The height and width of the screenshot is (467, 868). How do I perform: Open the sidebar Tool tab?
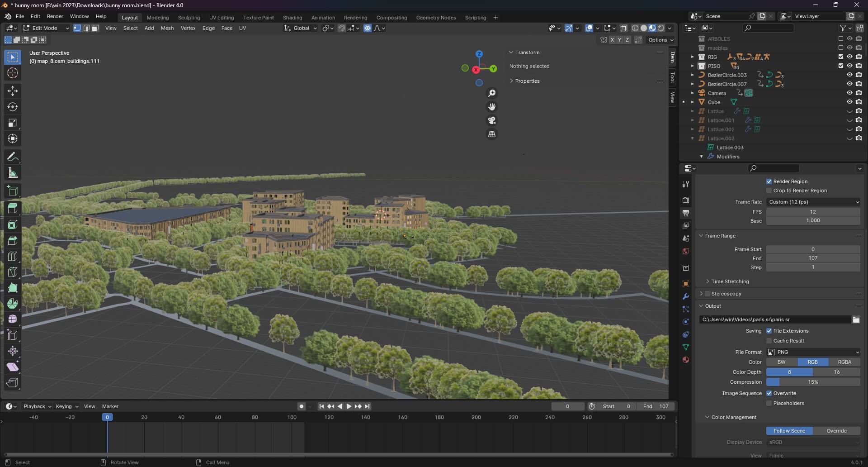(x=672, y=78)
